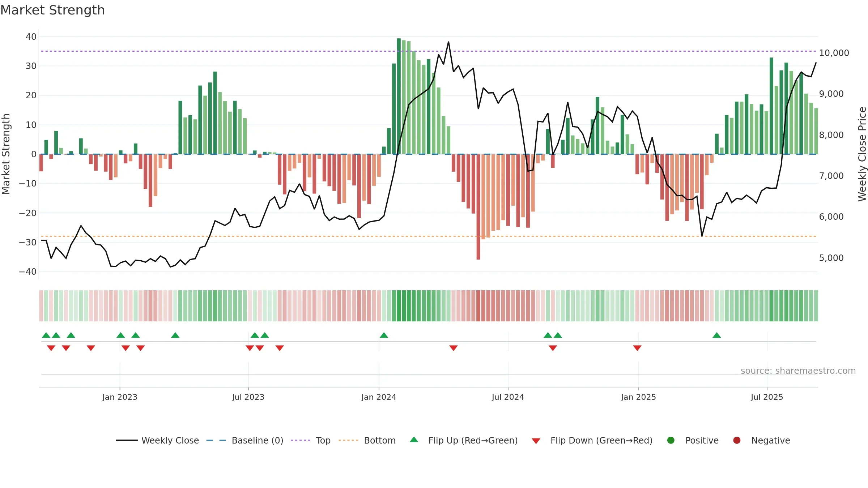The image size is (868, 488).
Task: Click the 5,000 label on the price axis
Action: click(831, 258)
